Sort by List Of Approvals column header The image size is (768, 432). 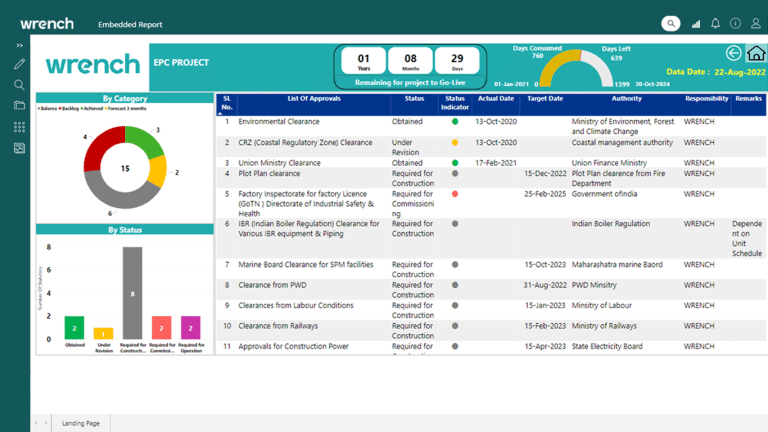(314, 98)
